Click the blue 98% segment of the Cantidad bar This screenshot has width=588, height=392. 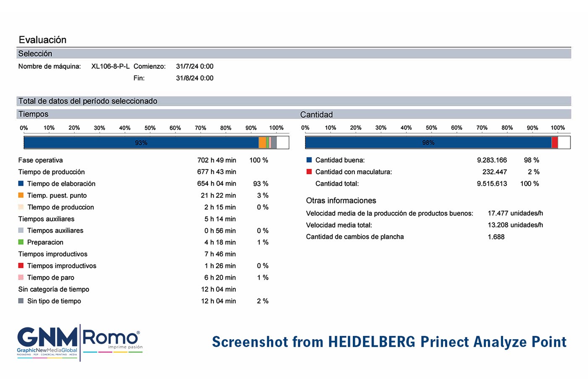pyautogui.click(x=428, y=143)
